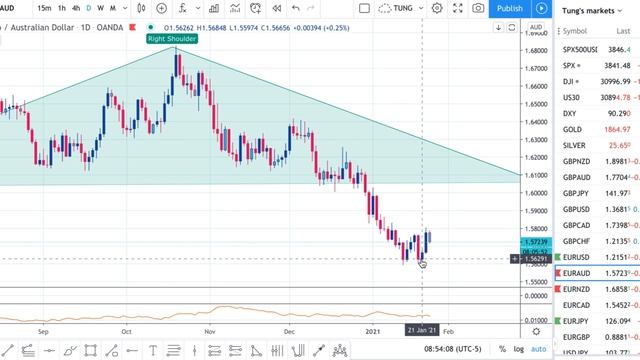
Task: Switch to the 15m timeframe
Action: [44, 8]
